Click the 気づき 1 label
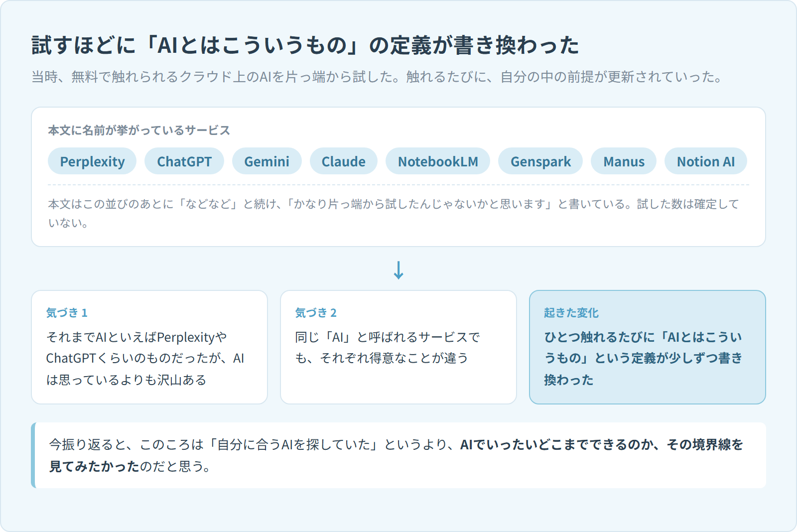Viewport: 797px width, 532px height. click(67, 312)
